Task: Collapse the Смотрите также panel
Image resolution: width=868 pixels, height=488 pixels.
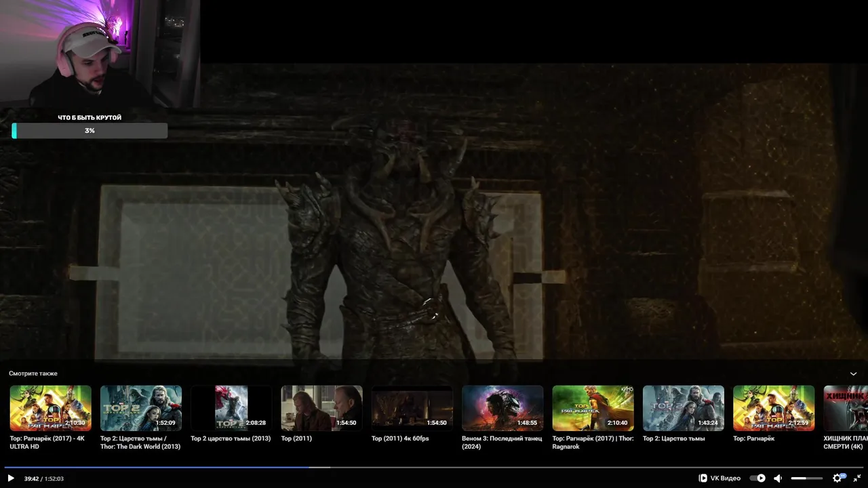Action: (x=854, y=373)
